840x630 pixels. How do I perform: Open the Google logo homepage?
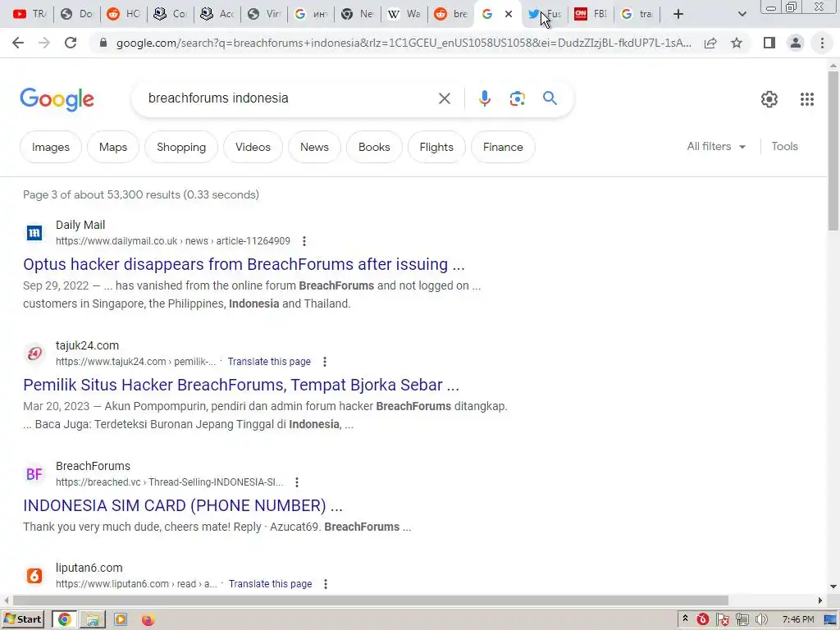click(x=57, y=99)
